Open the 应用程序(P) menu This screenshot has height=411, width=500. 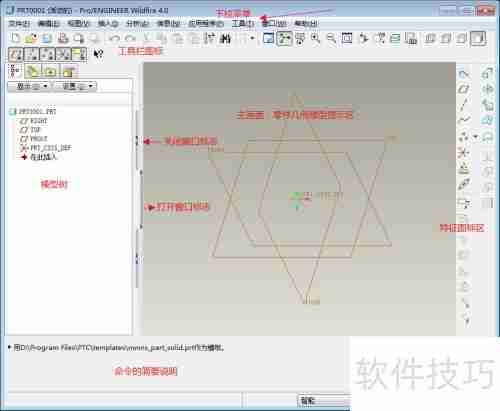[206, 24]
